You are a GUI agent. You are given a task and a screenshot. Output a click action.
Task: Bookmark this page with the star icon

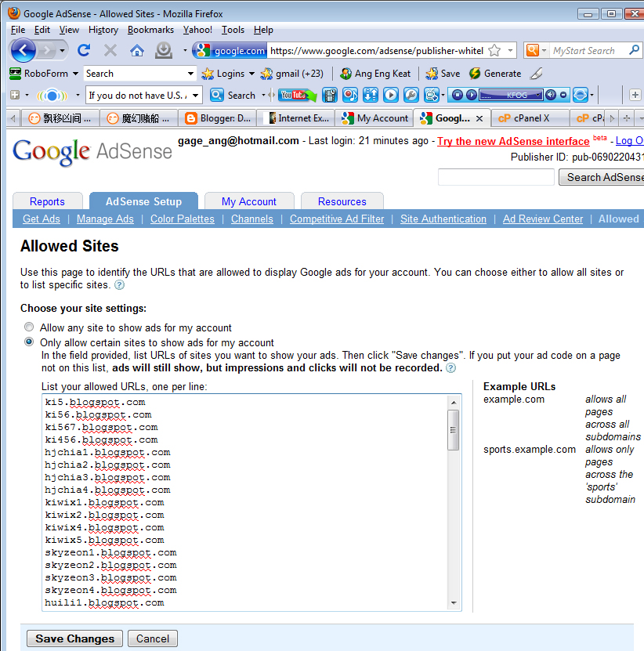coord(494,51)
